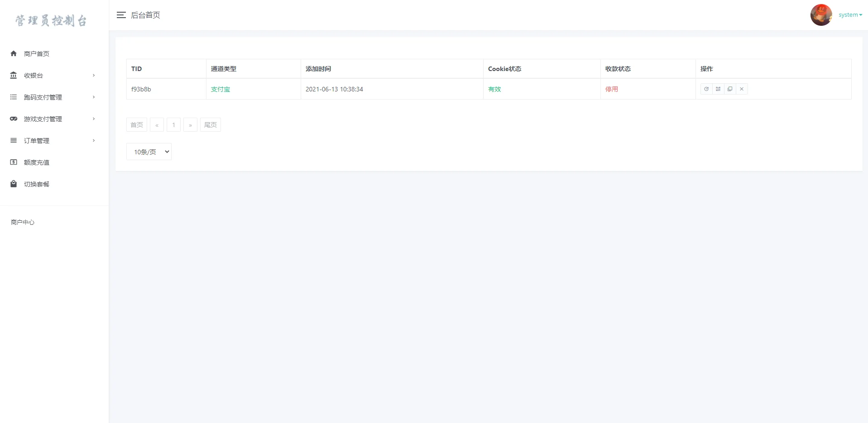Click the 后台首页 header title
The image size is (868, 423).
tap(145, 15)
